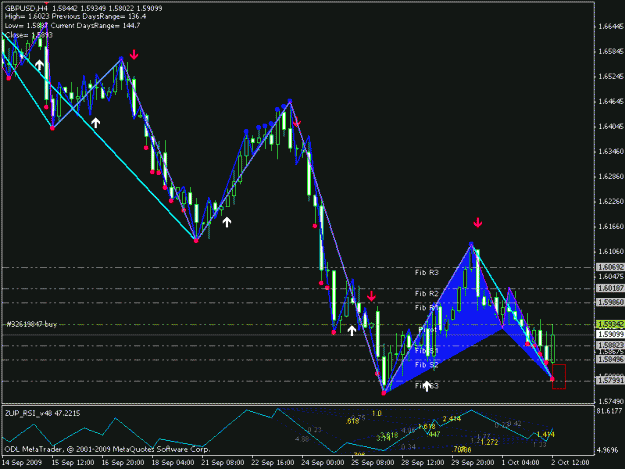Click the 1.60187 boxed price label
The width and height of the screenshot is (625, 469).
click(610, 288)
